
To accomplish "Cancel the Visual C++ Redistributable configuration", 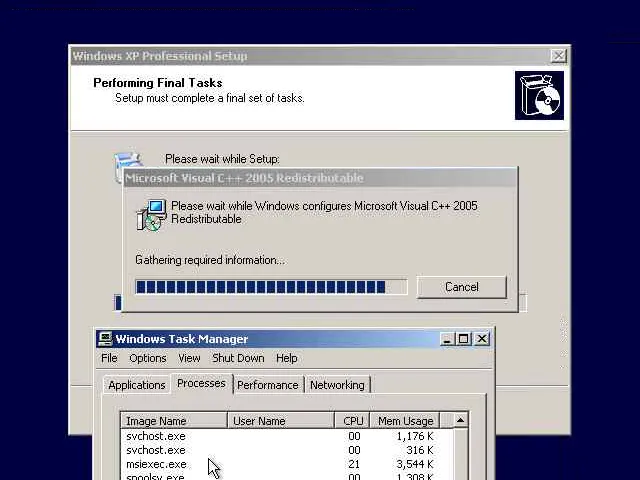I will coord(462,287).
